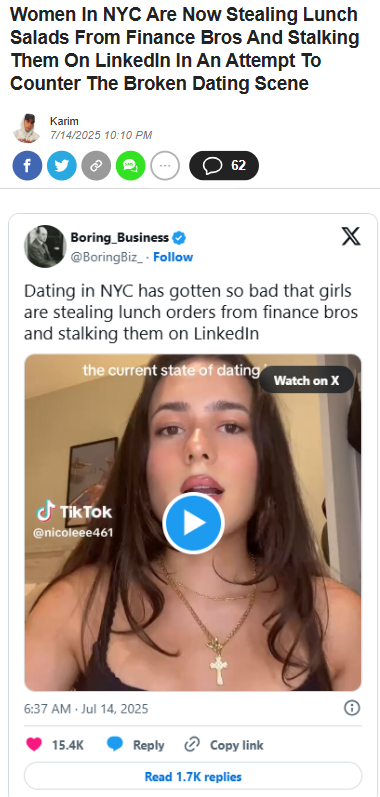Click Copy link under the tweet
Screen dimensions: 380x797
coord(224,745)
